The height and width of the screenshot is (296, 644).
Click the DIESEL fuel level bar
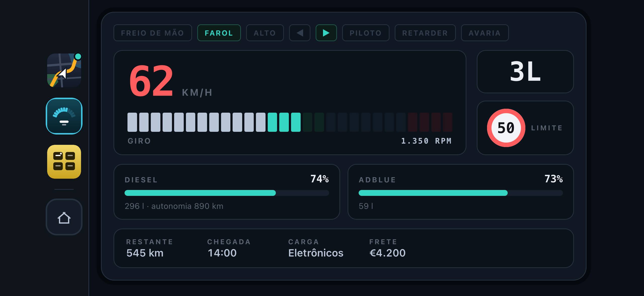point(227,193)
